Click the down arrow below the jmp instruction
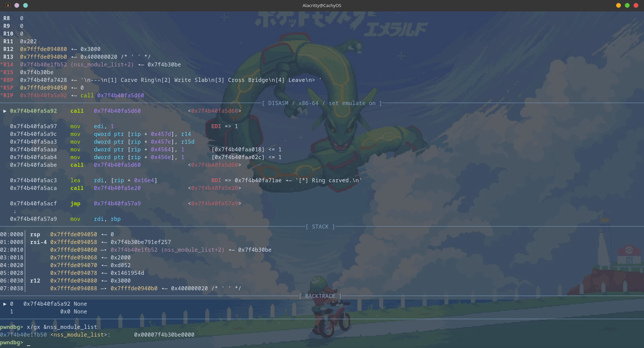Screen dimensions: 644x348 click(x=15, y=211)
